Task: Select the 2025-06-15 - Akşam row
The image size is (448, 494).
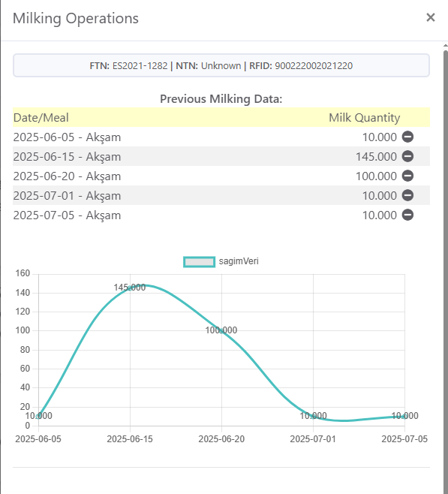Action: click(x=221, y=157)
